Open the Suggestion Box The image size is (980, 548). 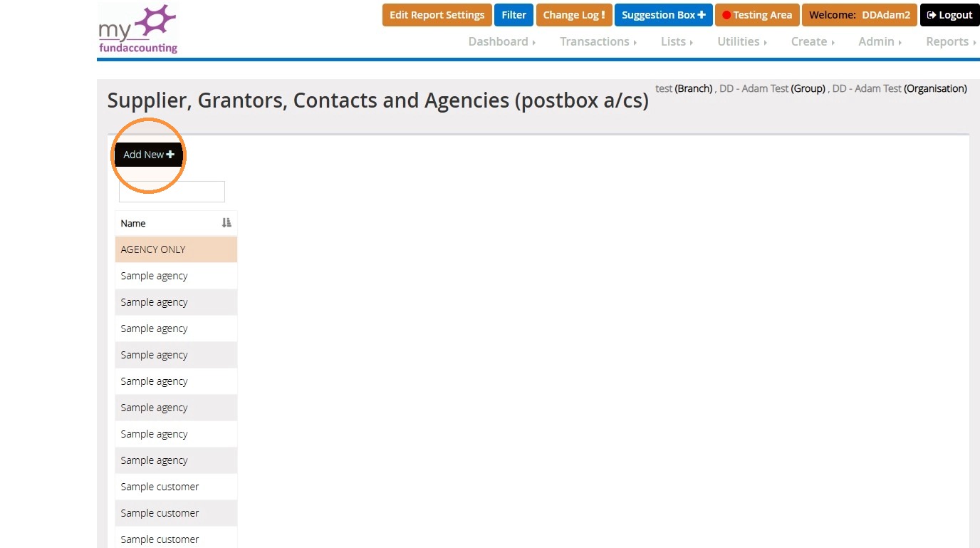[x=663, y=15]
